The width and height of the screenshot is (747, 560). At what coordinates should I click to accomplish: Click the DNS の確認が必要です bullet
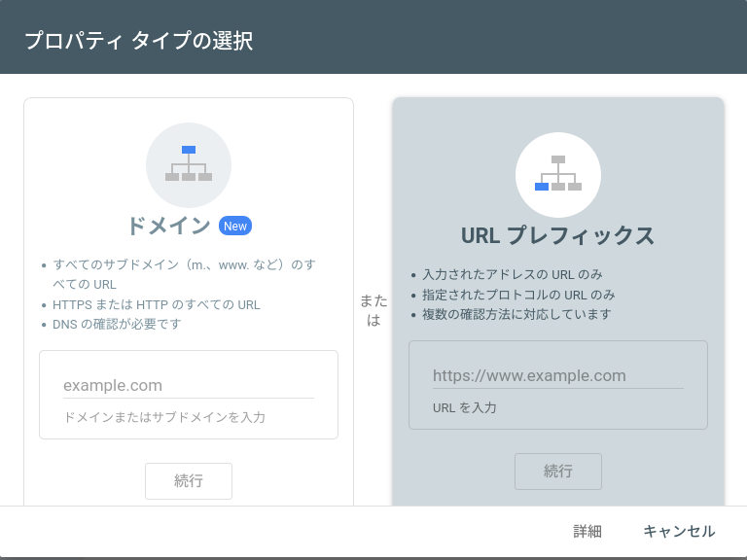tap(117, 324)
